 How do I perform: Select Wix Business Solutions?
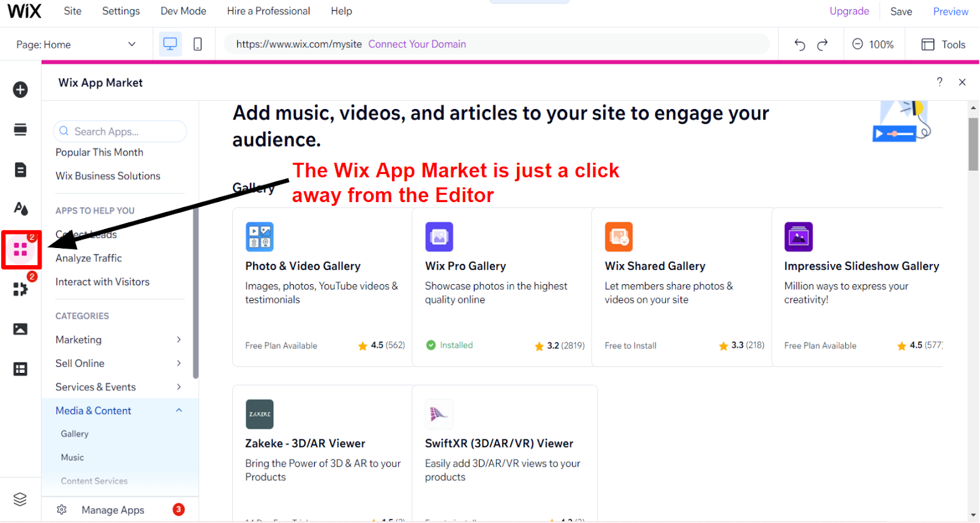click(108, 176)
